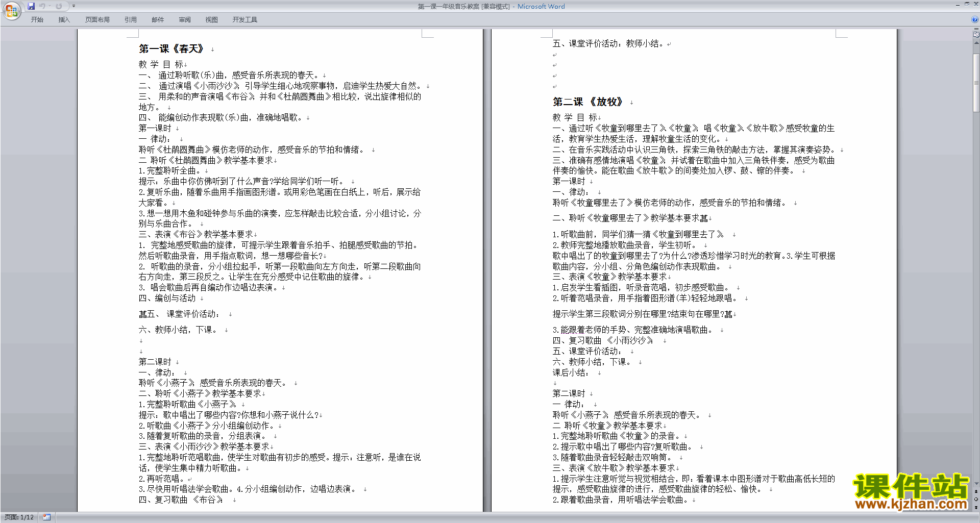Click the line 第一课时 on the first page
Image resolution: width=980 pixels, height=523 pixels.
(155, 128)
